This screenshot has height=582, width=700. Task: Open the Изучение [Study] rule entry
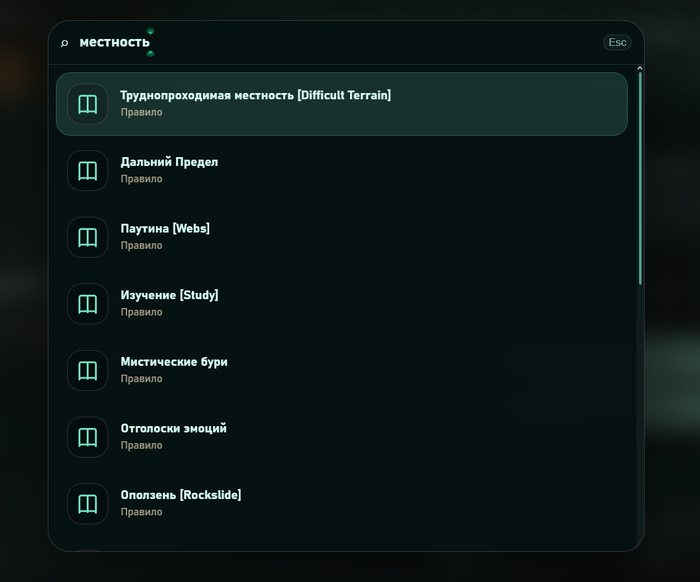(x=342, y=304)
